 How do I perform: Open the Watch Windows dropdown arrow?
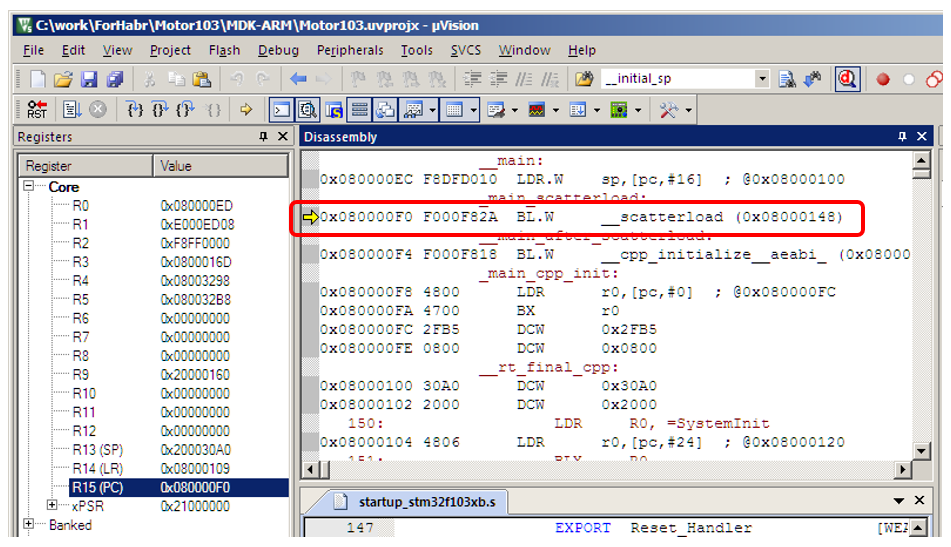pos(432,110)
